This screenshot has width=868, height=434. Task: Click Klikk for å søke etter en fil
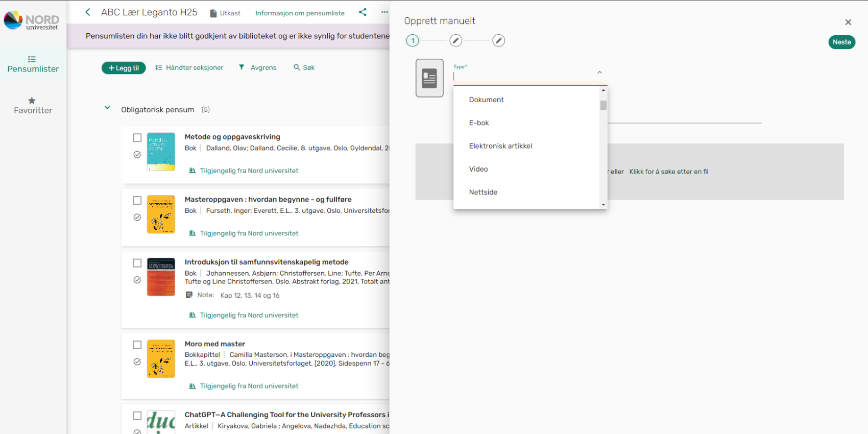coord(669,172)
